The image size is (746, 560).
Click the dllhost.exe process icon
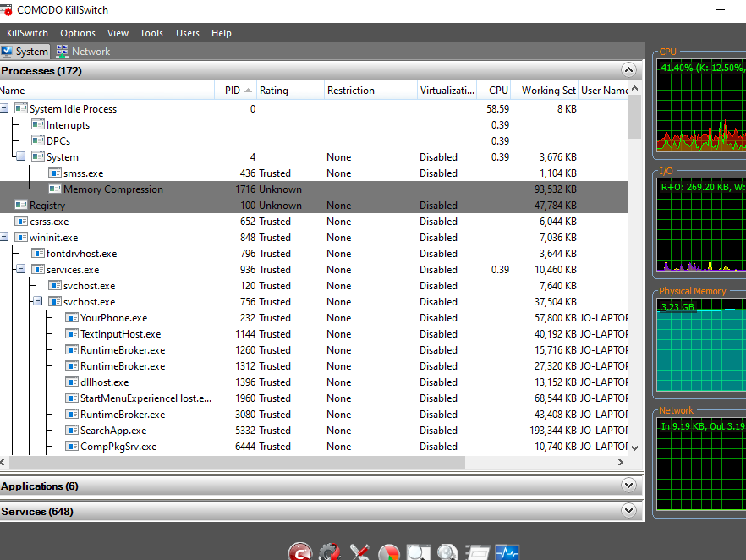pos(72,382)
